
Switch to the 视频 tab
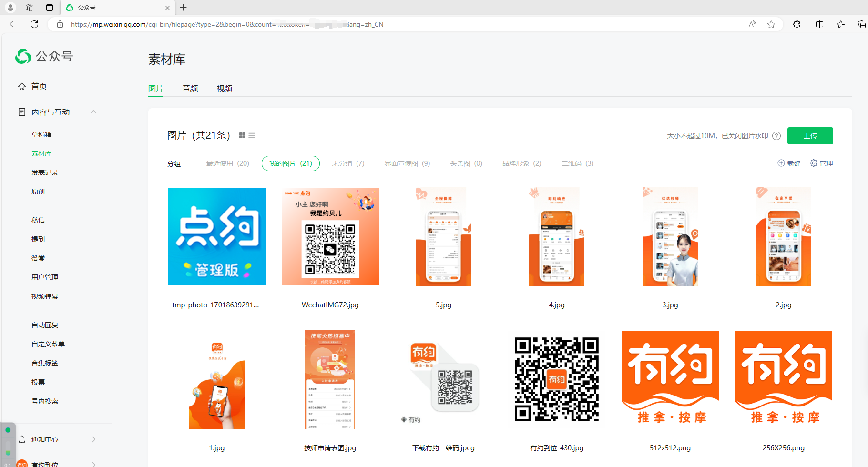tap(225, 89)
